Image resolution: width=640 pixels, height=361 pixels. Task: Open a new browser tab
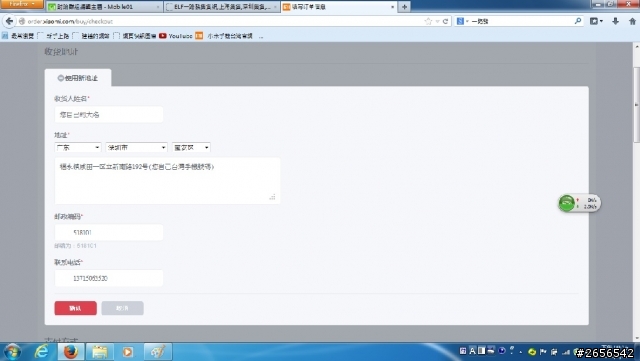(404, 7)
